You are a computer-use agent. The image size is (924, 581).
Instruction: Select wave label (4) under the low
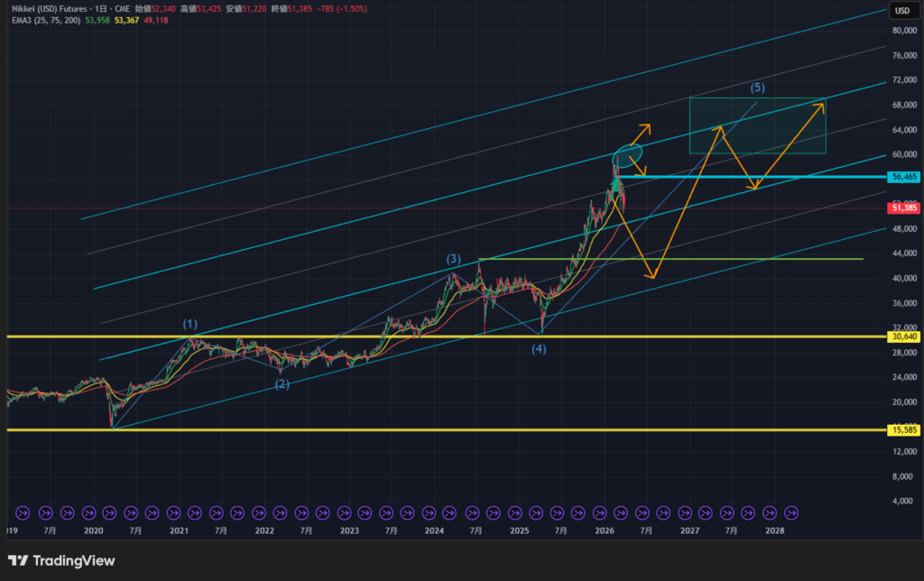pos(539,349)
